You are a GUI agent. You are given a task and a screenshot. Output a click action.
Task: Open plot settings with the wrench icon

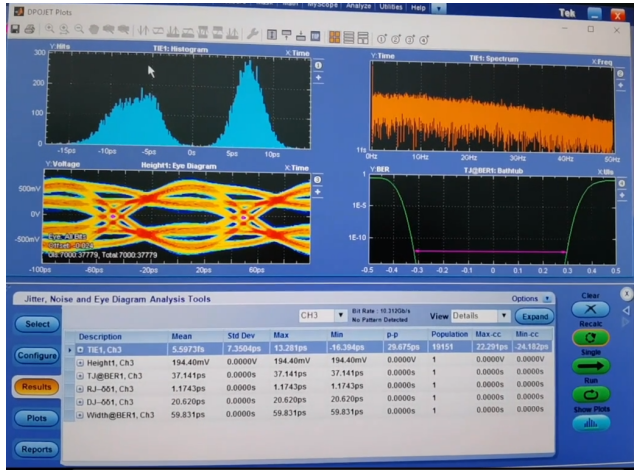(252, 35)
